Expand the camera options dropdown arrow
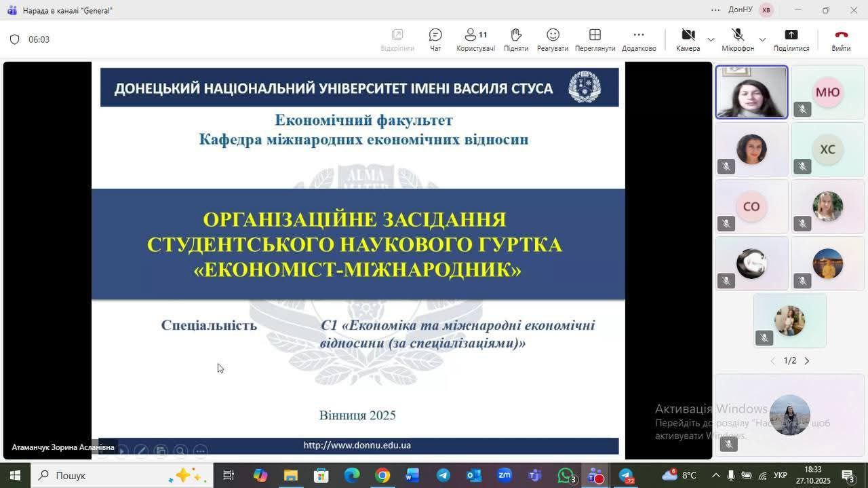The height and width of the screenshot is (488, 868). pyautogui.click(x=711, y=39)
